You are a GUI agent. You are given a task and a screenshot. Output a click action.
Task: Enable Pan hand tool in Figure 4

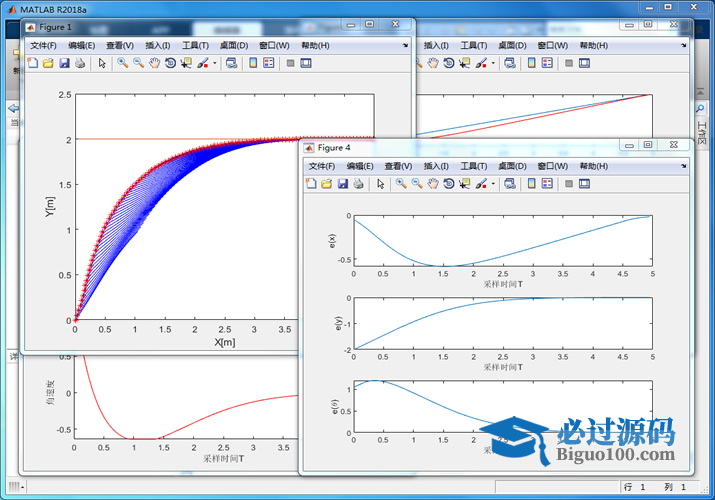[x=433, y=184]
